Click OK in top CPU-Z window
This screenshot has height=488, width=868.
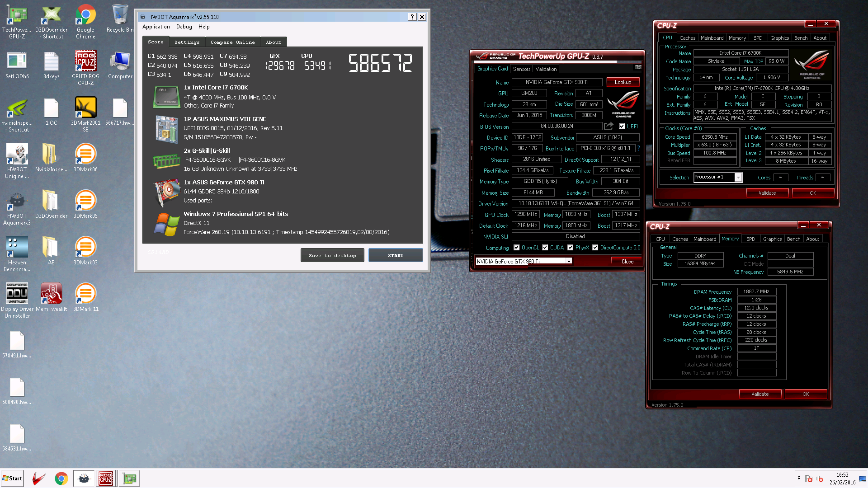[812, 193]
